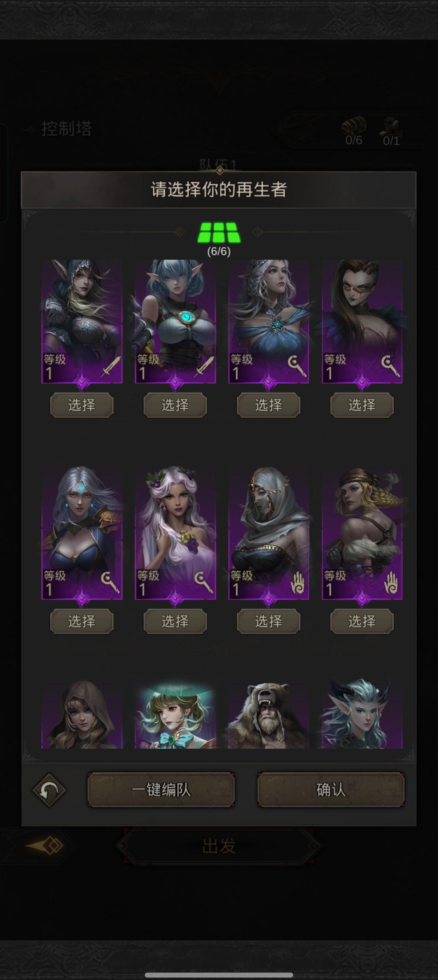Screen dimensions: 438x980
Task: Select the blue-gem forehead armored mage
Action: (x=81, y=621)
